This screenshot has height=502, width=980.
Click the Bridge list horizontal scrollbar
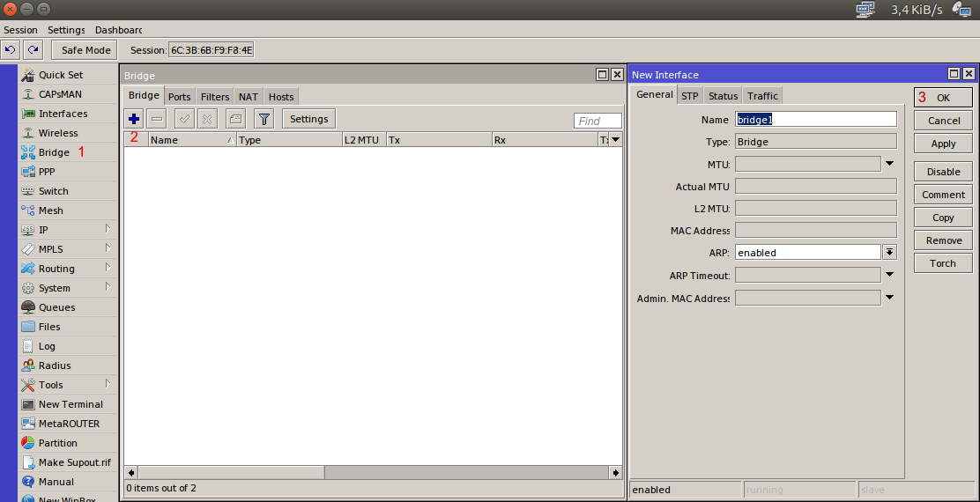(x=372, y=473)
